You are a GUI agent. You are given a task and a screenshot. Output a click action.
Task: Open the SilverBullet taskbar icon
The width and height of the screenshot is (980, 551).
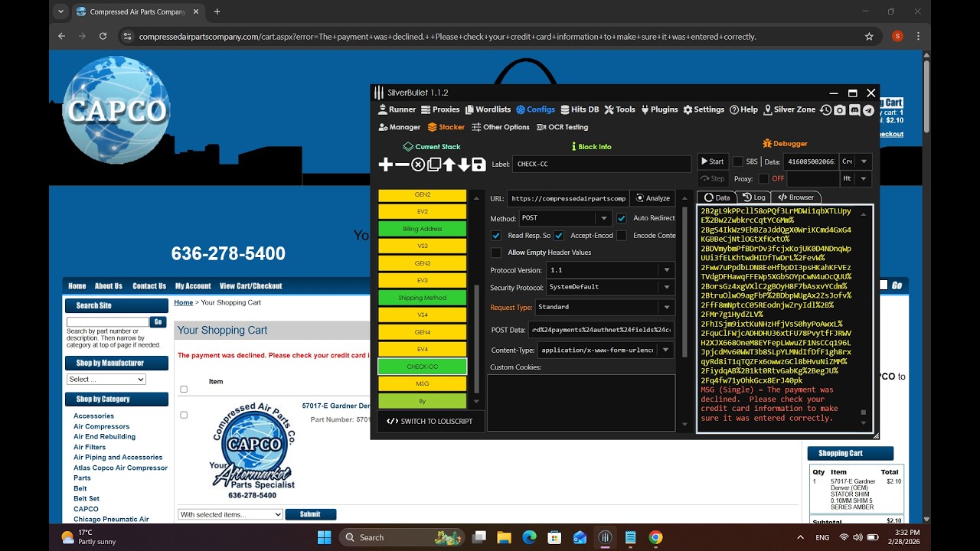[x=605, y=537]
